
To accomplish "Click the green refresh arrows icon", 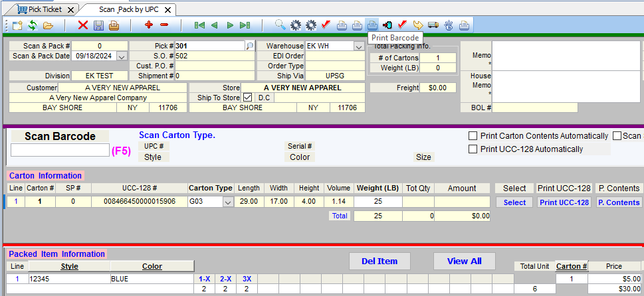I will tap(32, 25).
